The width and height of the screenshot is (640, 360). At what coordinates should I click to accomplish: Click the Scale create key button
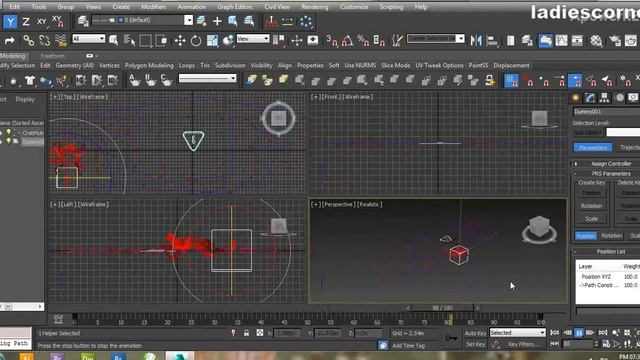tap(591, 219)
